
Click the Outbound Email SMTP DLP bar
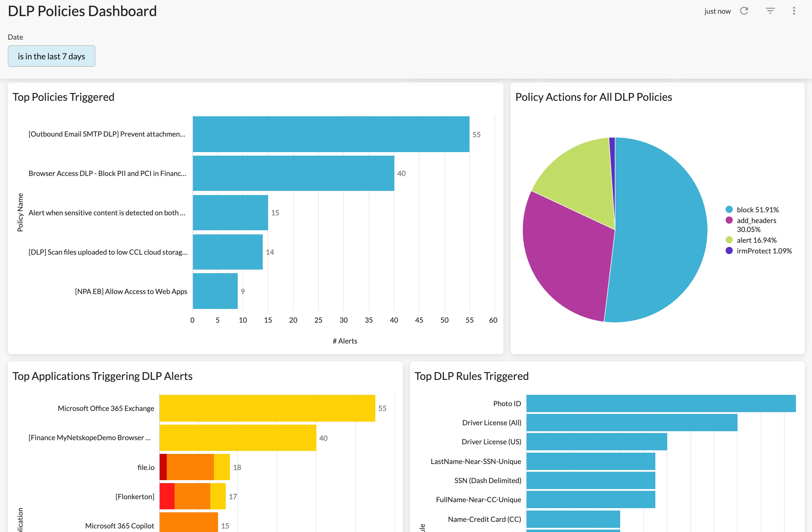(x=331, y=134)
